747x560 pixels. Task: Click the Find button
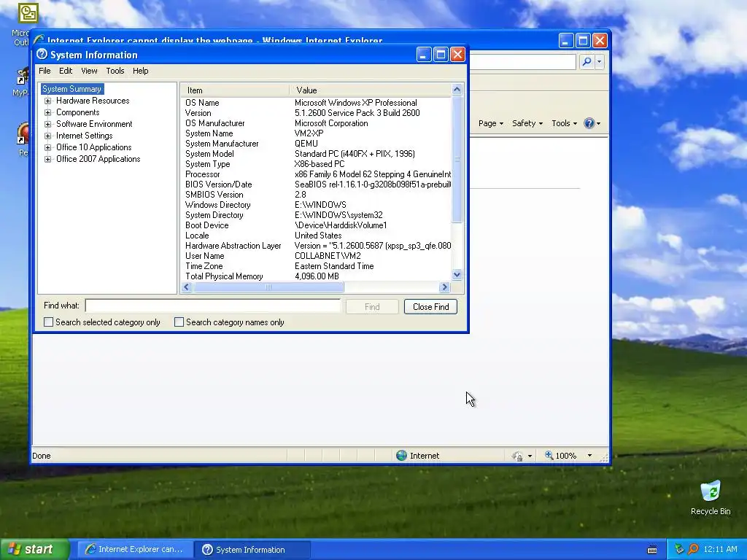[x=372, y=307]
